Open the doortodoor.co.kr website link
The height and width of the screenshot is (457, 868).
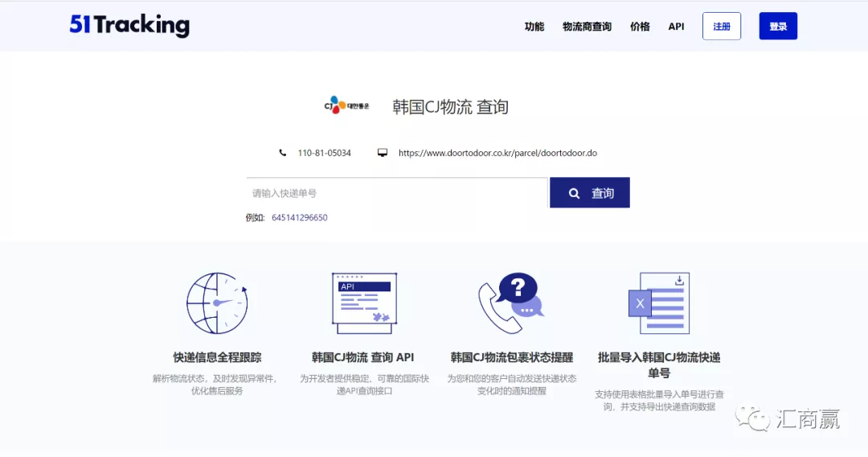click(497, 153)
